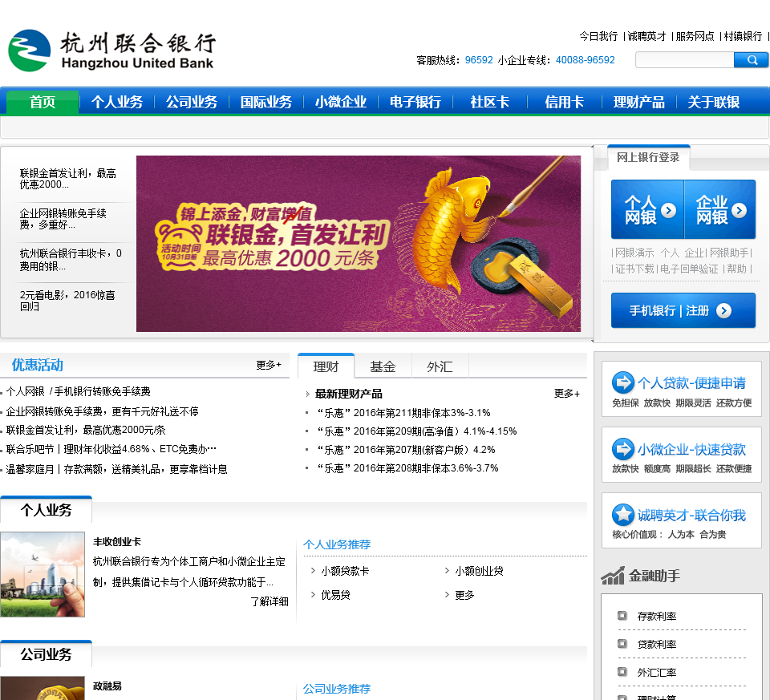
Task: Click the chart icon next to 金融助手
Action: (612, 576)
